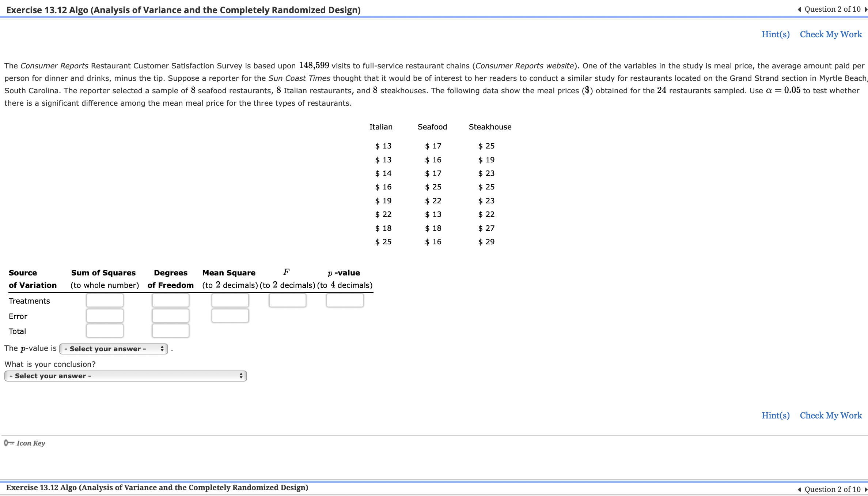Click Error Mean Square input field

[x=230, y=315]
